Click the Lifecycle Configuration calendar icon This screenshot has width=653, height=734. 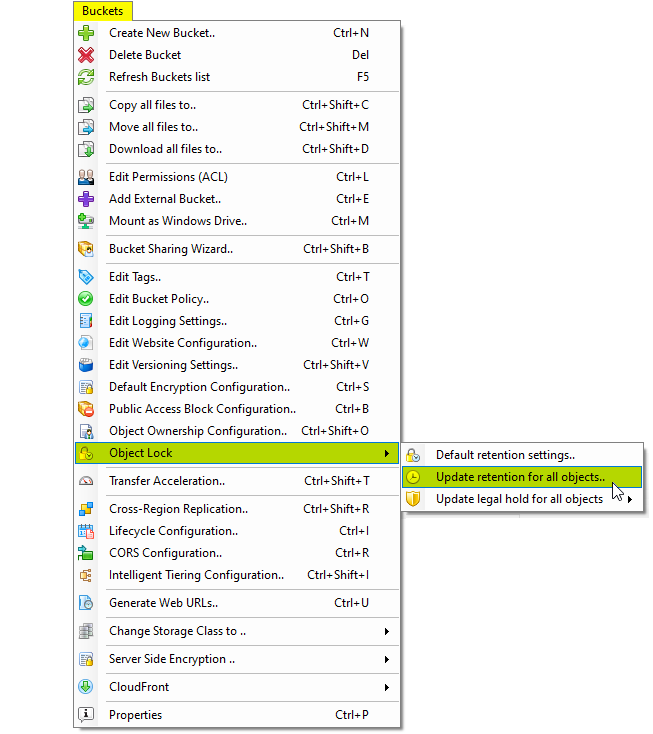click(x=86, y=531)
